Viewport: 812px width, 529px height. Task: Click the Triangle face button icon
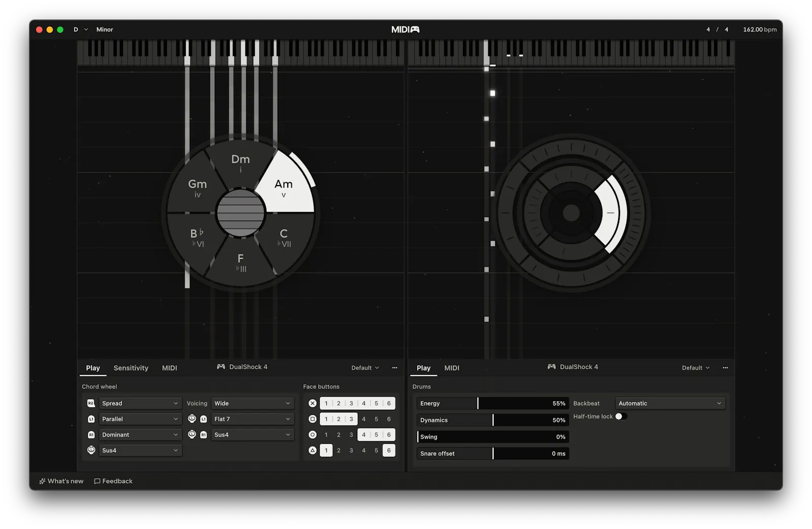(x=313, y=450)
